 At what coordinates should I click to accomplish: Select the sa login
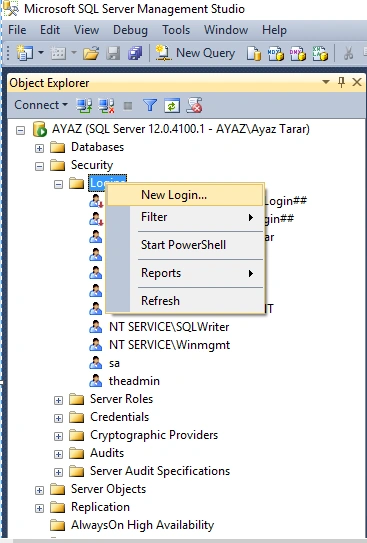[114, 364]
